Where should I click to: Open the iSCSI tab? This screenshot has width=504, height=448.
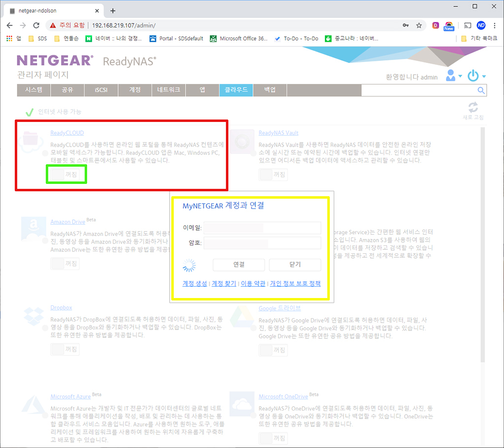pyautogui.click(x=101, y=90)
